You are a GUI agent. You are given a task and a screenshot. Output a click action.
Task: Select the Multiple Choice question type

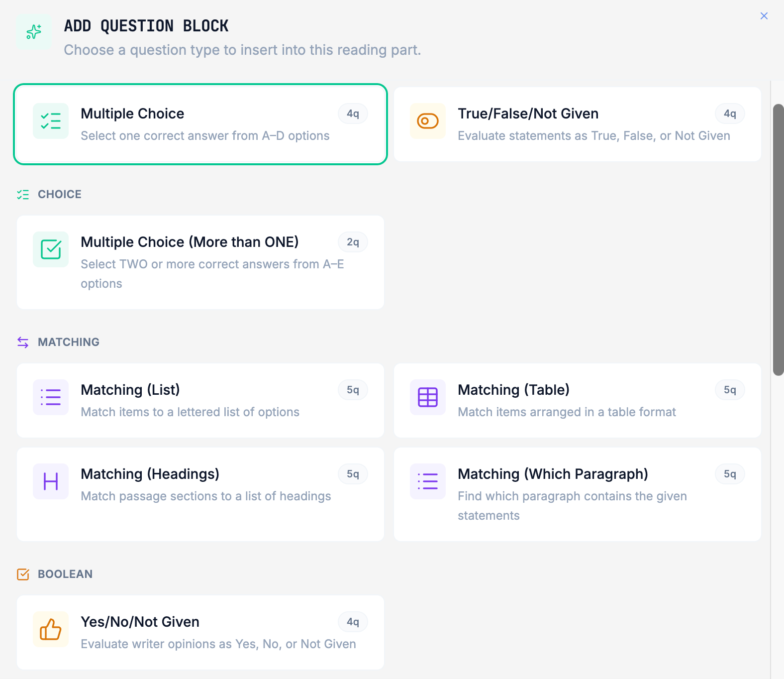pyautogui.click(x=200, y=124)
